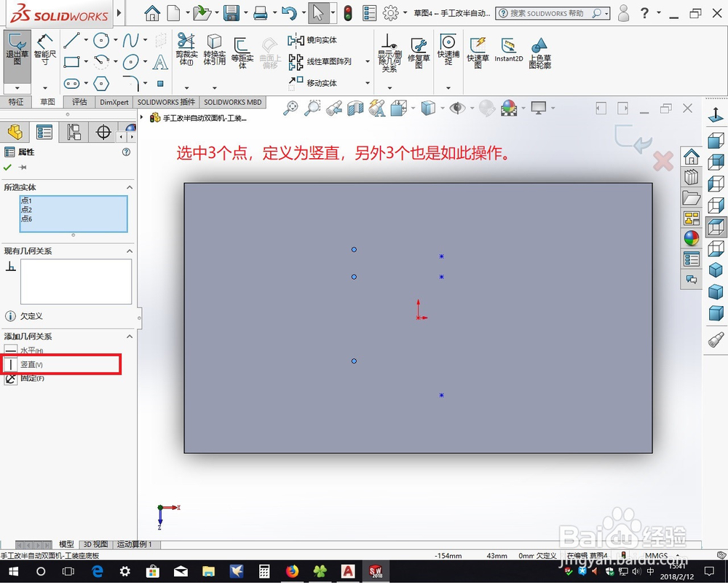Screen dimensions: 728x585
Task: Select the Smart Dimension (智能尺寸) tool
Action: 45,50
